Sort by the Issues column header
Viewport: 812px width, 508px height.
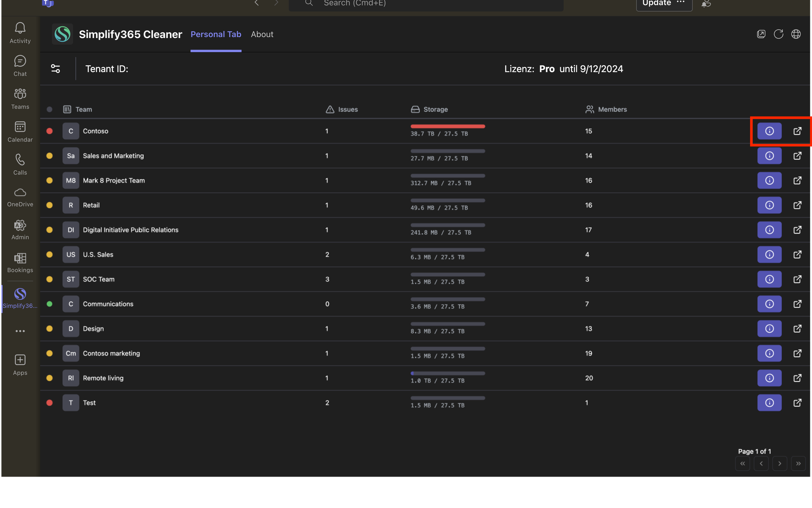point(342,109)
